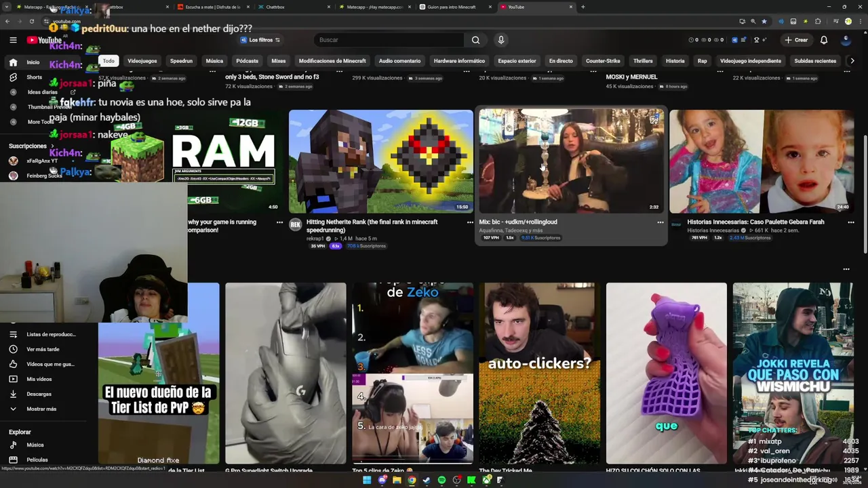Open options menu for Hitting Netherite Rank
Viewport: 868px width, 488px height.
coord(470,222)
